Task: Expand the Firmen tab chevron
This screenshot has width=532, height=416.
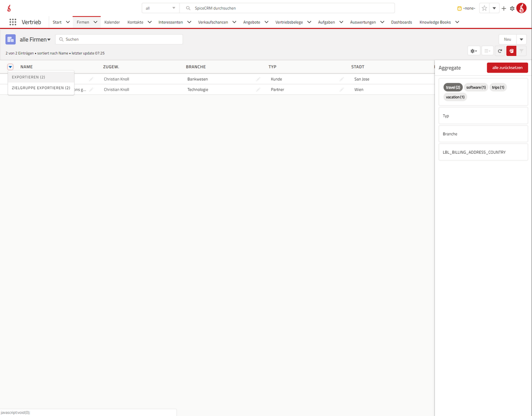Action: tap(95, 22)
